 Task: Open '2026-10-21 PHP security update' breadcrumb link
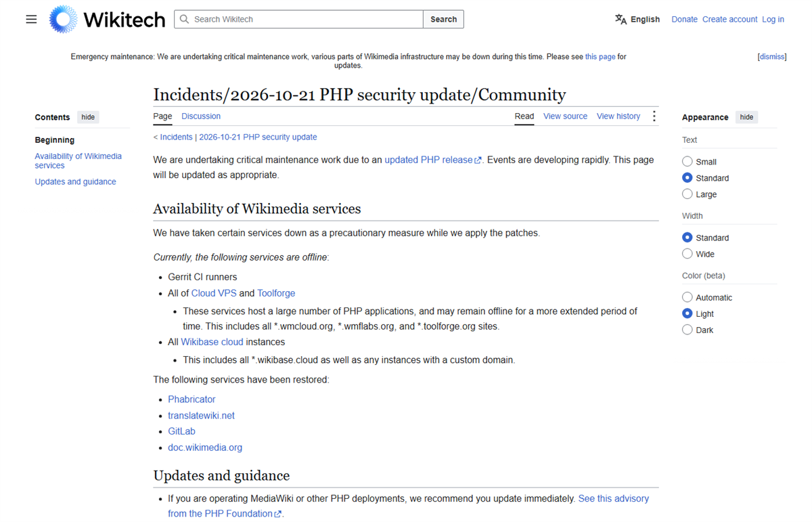point(258,137)
